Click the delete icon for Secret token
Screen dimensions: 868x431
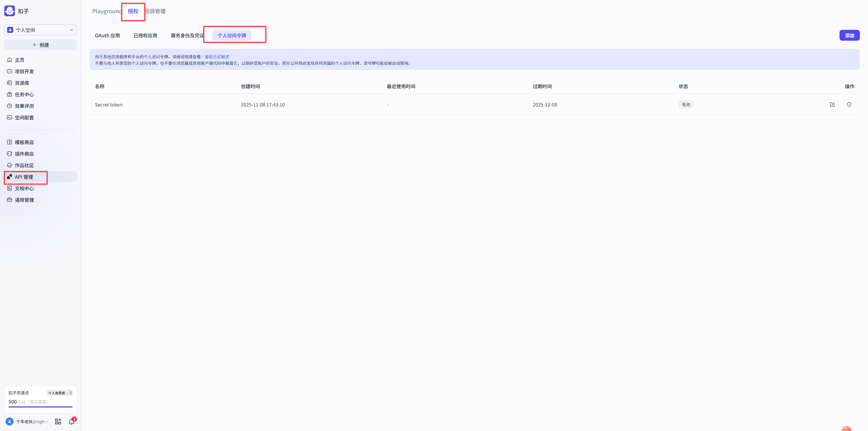coord(849,104)
